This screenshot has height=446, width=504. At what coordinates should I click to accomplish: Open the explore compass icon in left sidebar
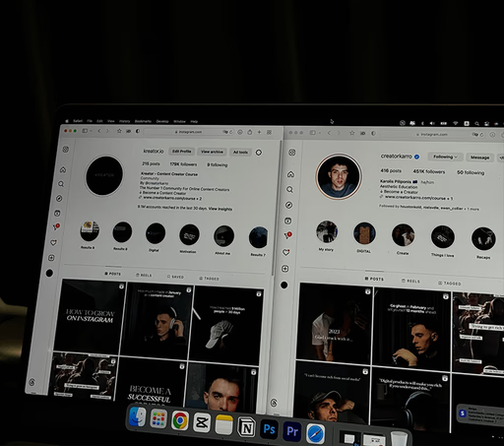59,198
